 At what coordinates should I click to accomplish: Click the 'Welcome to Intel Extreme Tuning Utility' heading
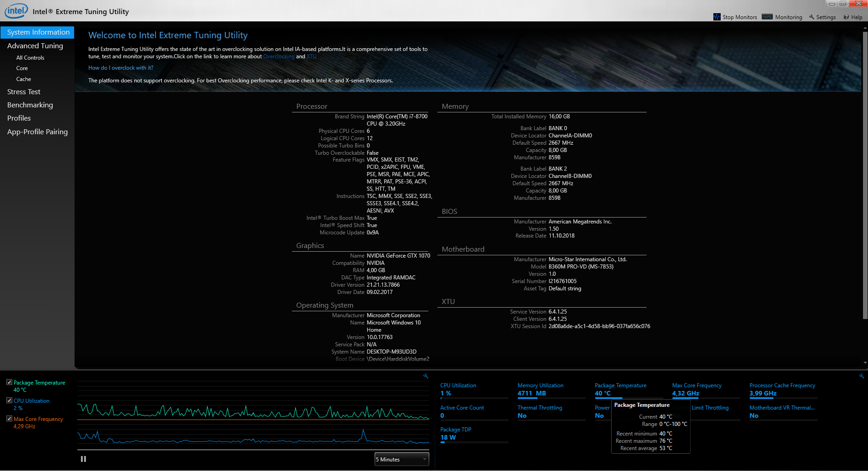point(168,35)
